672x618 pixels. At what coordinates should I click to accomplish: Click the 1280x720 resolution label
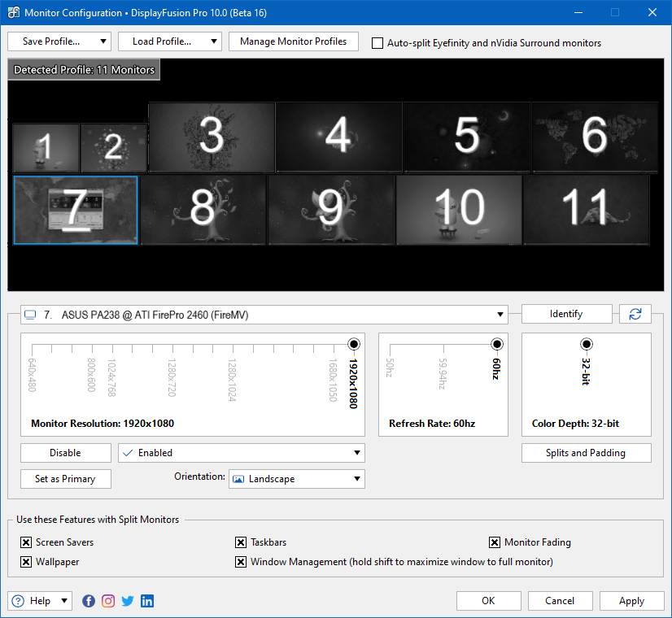172,377
